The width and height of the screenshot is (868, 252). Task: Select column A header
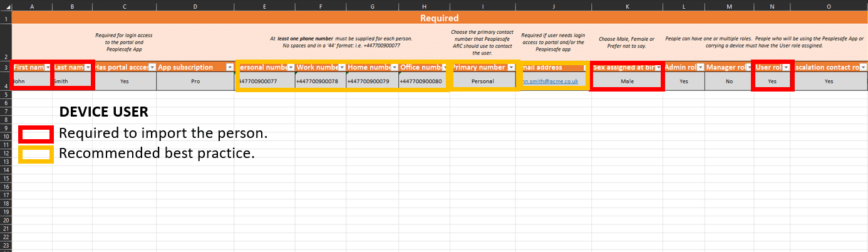tap(33, 6)
